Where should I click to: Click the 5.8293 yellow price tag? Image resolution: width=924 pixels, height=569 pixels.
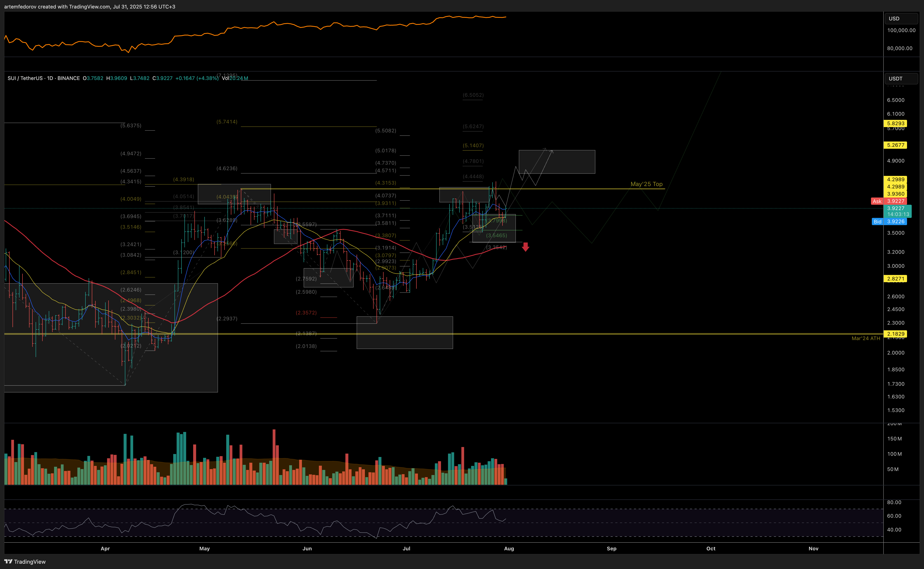(895, 123)
